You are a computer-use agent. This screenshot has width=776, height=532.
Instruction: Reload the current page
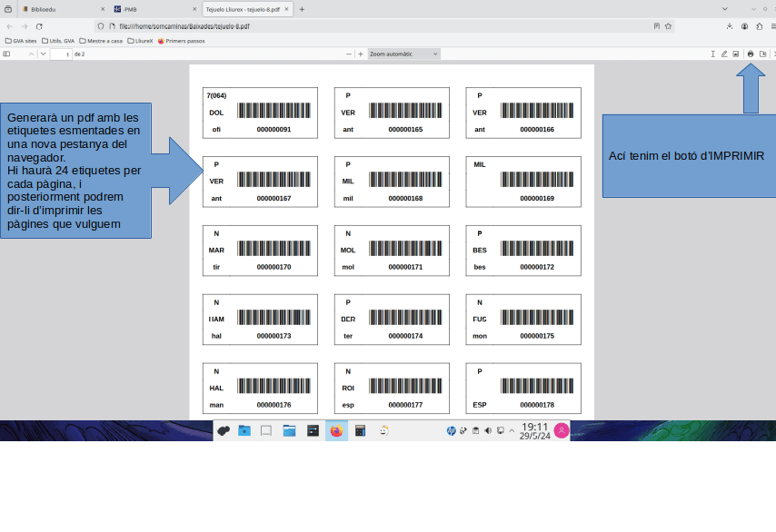click(x=39, y=26)
